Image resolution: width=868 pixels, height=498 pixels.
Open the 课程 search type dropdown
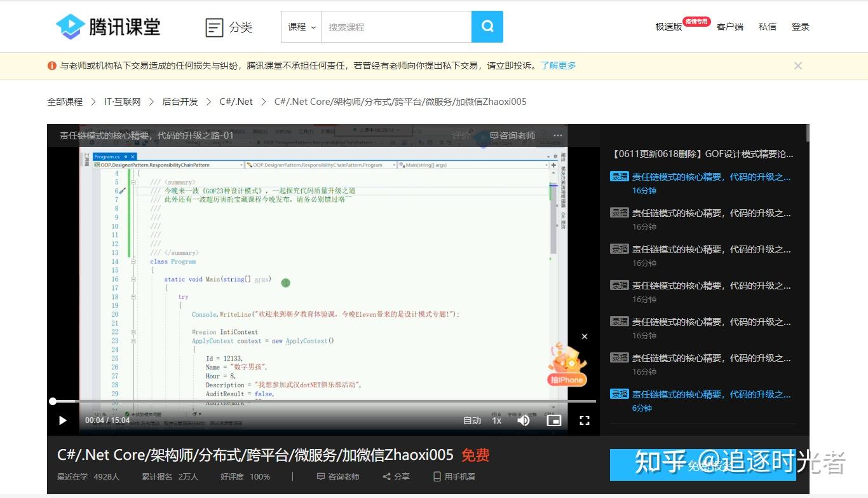[x=300, y=26]
